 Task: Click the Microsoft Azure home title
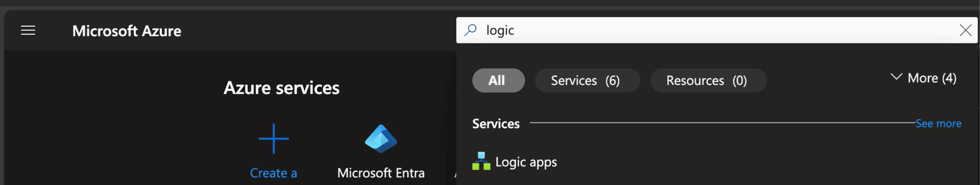tap(127, 31)
